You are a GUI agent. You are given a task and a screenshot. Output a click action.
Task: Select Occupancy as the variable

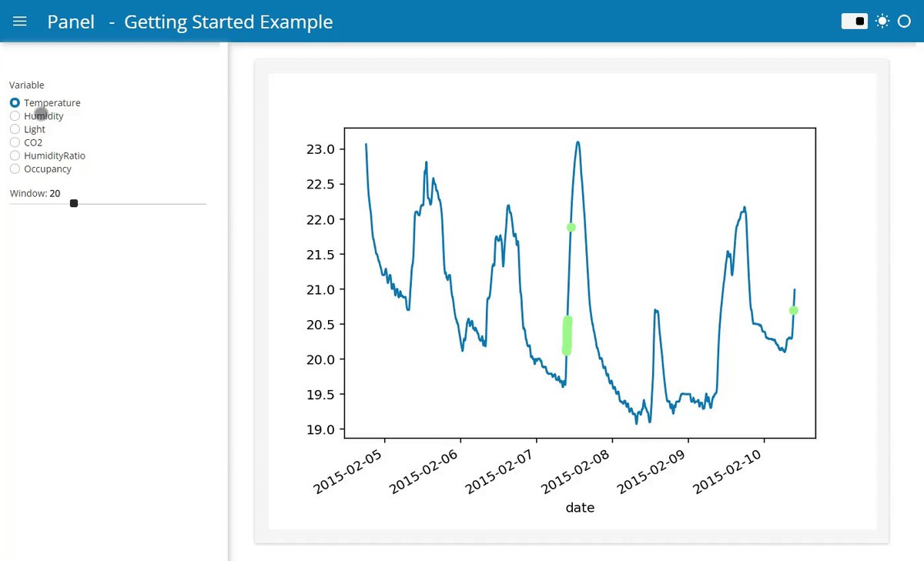tap(15, 169)
